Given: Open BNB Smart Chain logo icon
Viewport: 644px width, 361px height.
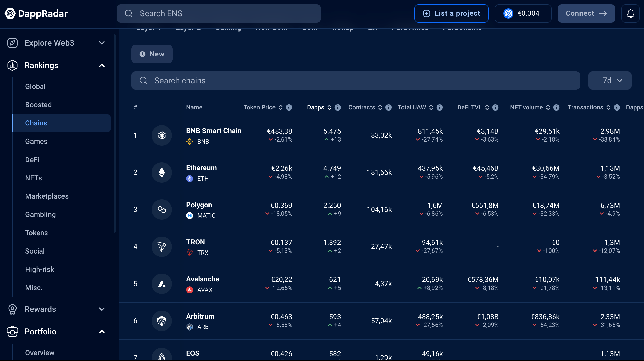Looking at the screenshot, I should tap(162, 135).
